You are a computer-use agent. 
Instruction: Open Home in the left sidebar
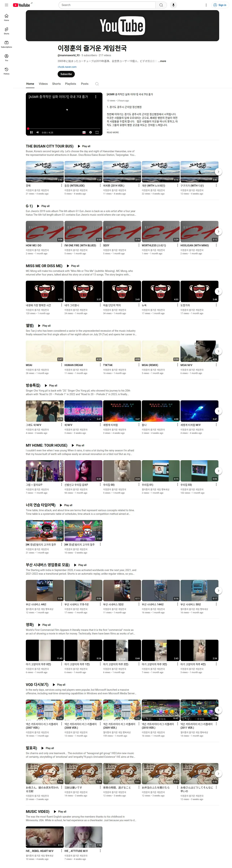(6, 18)
